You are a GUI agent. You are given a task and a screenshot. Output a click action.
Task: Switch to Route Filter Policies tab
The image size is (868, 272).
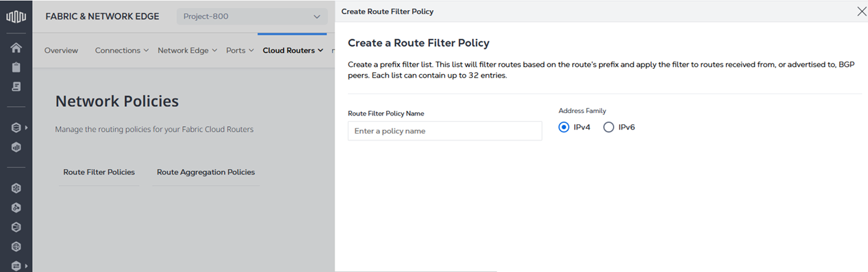click(99, 172)
